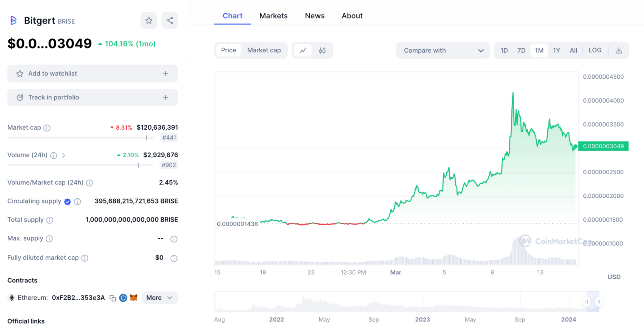The width and height of the screenshot is (644, 328).
Task: Select the 1M time range
Action: [539, 50]
